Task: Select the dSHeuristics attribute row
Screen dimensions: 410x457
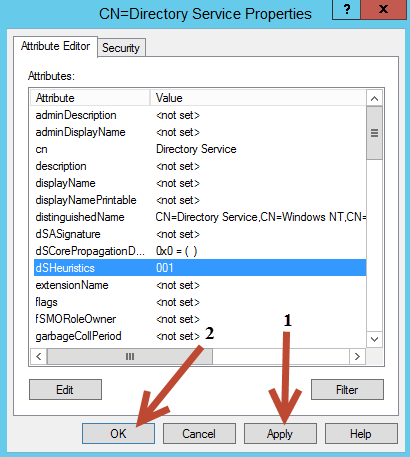Action: point(200,268)
